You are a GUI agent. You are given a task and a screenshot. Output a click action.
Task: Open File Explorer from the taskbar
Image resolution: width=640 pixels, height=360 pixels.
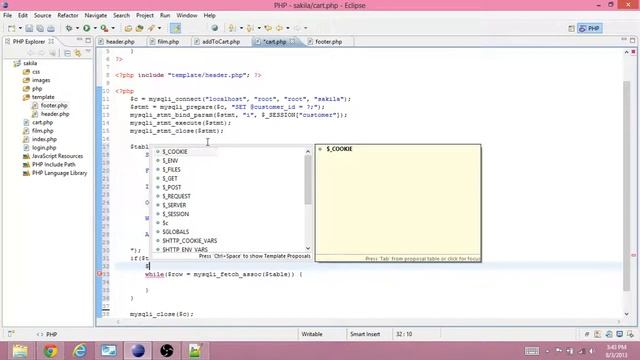20,351
